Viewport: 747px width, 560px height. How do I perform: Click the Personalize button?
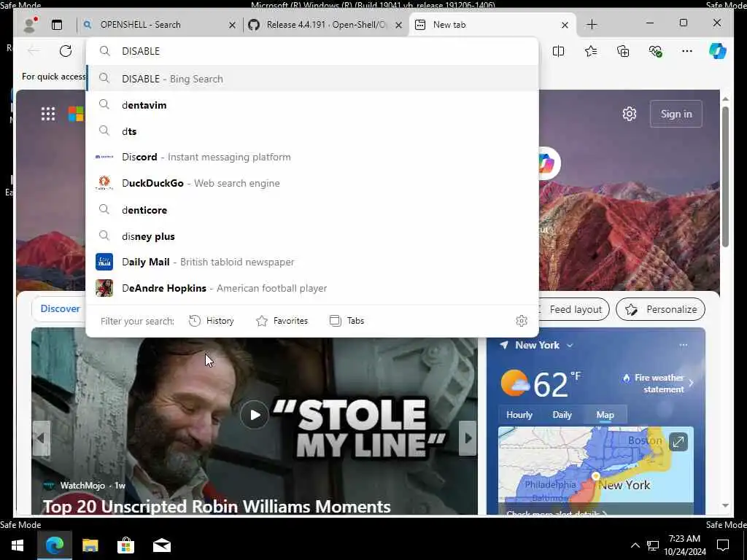660,309
